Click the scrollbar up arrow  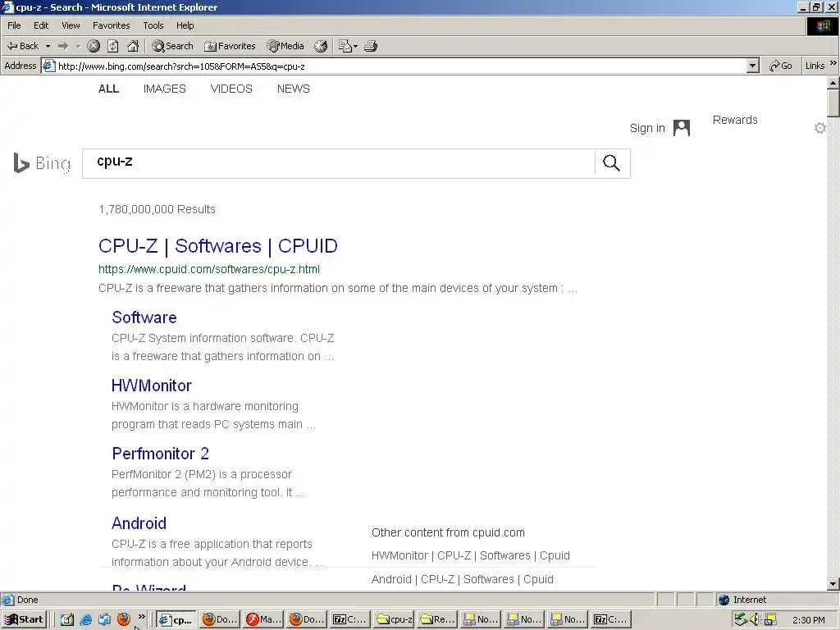coord(833,83)
